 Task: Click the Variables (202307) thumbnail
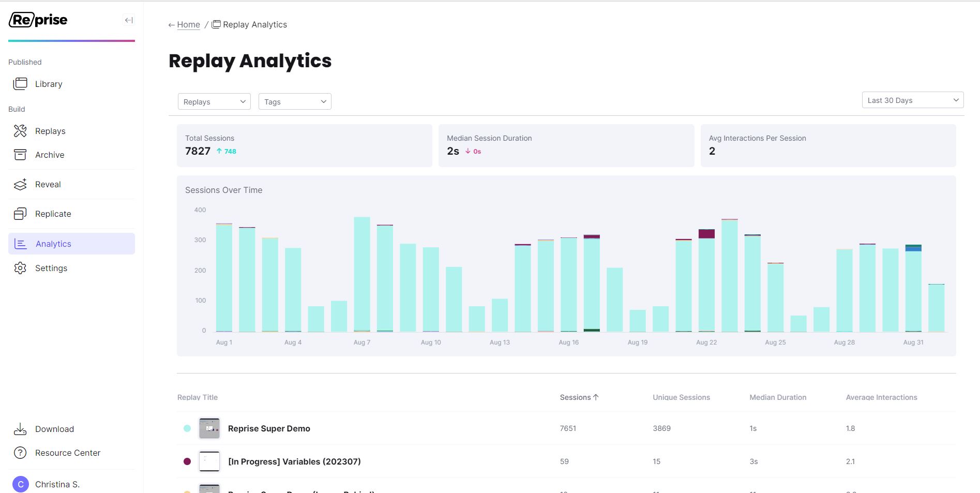pyautogui.click(x=209, y=461)
